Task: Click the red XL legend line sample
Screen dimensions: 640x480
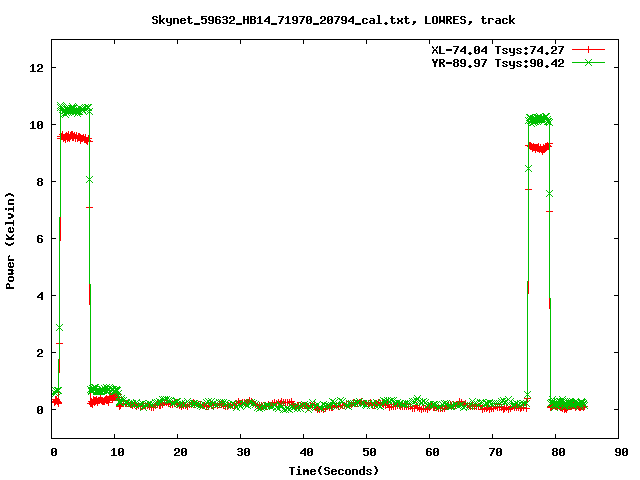Action: click(x=588, y=50)
